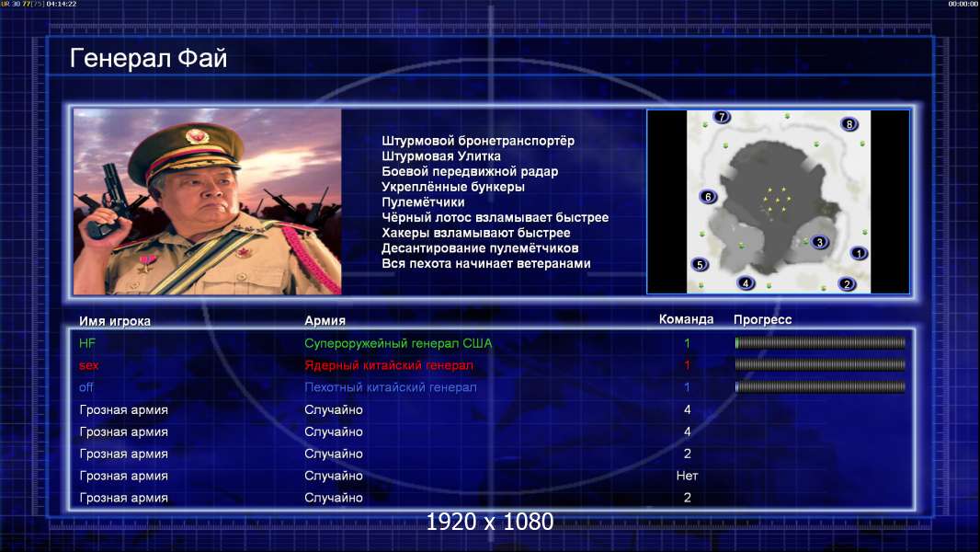Click Ядерный китайский генерал army label
Viewport: 980px width, 552px height.
(x=389, y=365)
